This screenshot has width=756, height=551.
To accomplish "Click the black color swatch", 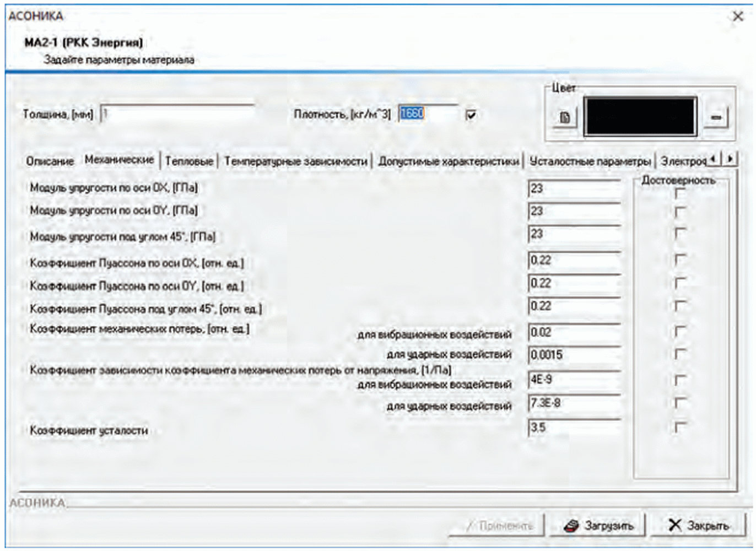I will point(640,116).
